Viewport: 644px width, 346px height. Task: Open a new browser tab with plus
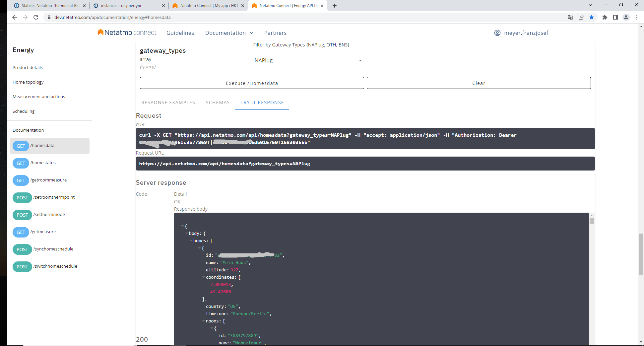coord(335,6)
